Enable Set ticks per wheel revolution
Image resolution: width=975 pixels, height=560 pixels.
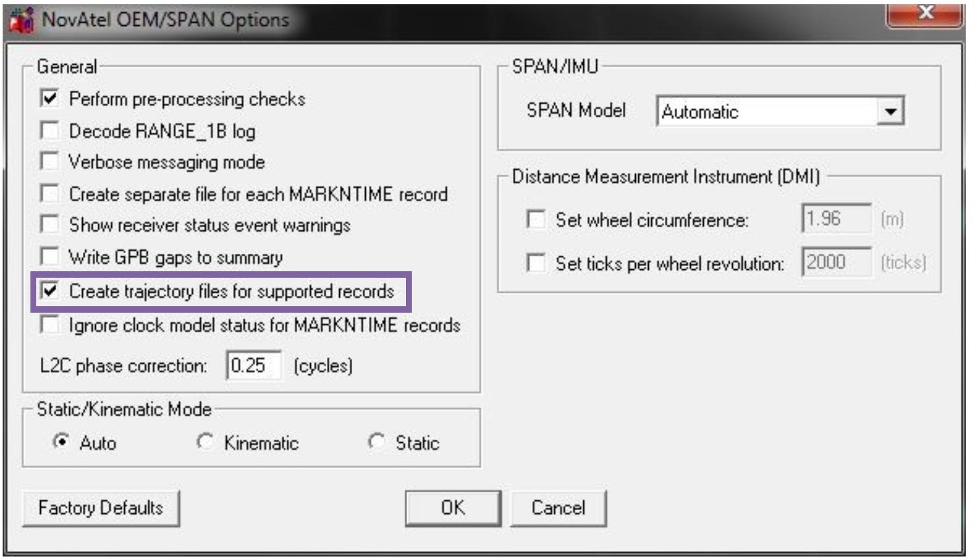point(536,263)
